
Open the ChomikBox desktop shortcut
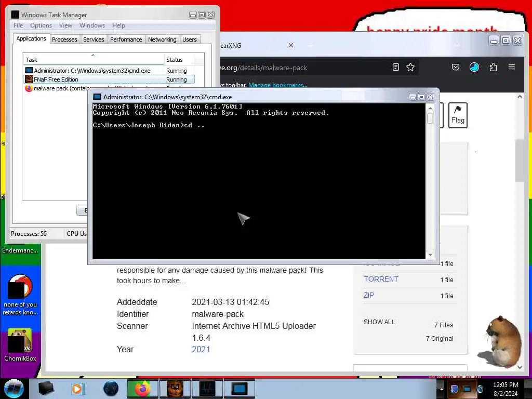tap(20, 344)
